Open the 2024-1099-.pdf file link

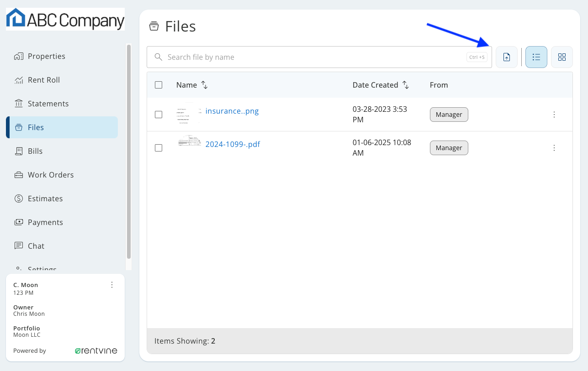(233, 144)
